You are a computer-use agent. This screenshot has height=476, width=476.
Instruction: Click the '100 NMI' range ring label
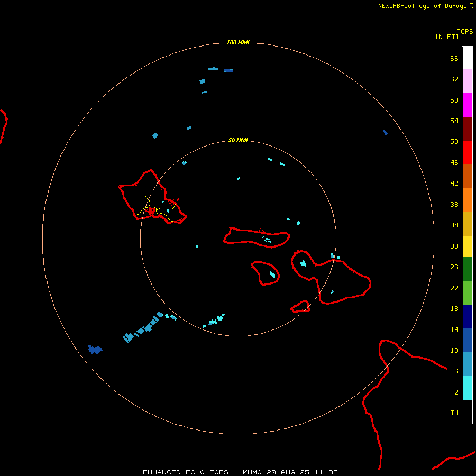(238, 42)
